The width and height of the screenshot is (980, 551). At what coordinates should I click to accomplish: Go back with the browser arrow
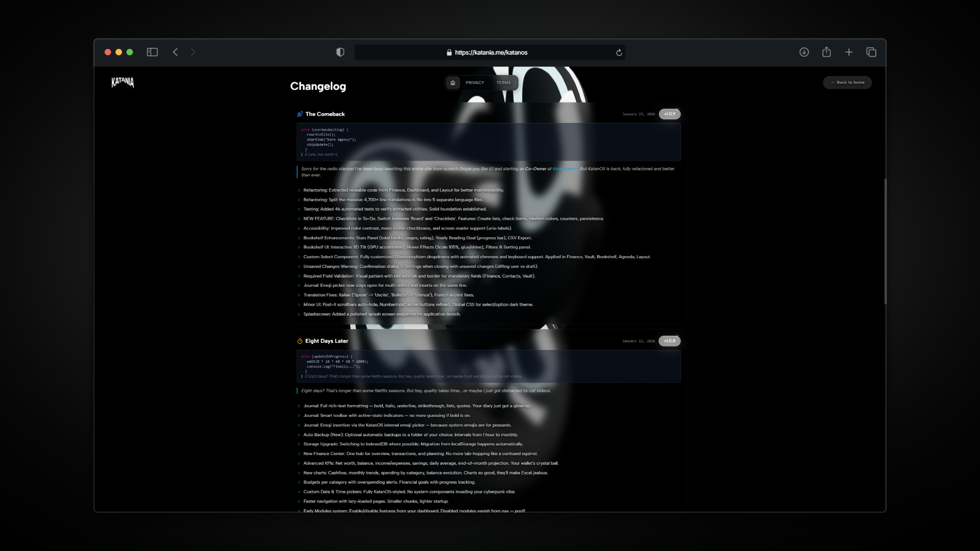pyautogui.click(x=175, y=52)
